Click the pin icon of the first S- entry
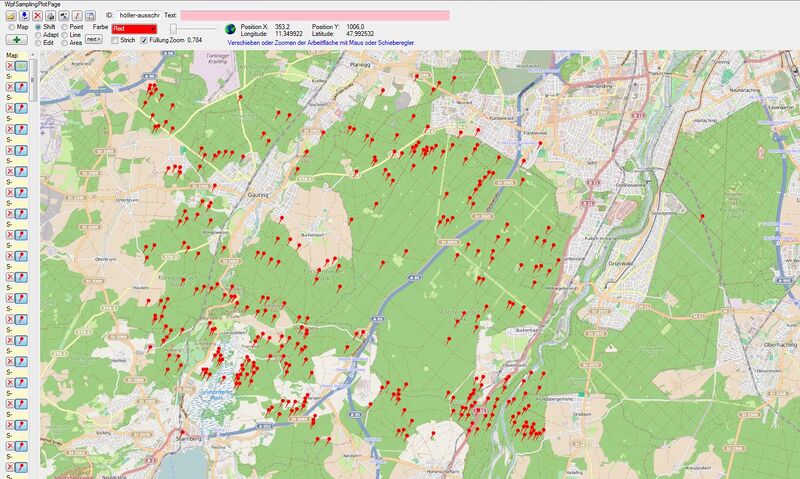This screenshot has height=479, width=800. point(21,87)
